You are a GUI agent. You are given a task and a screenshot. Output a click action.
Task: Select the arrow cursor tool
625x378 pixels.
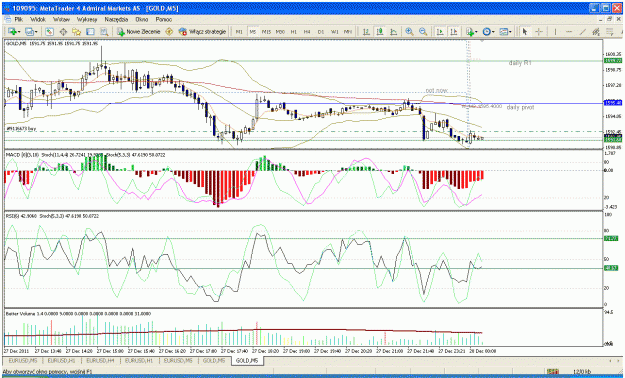tap(525, 32)
